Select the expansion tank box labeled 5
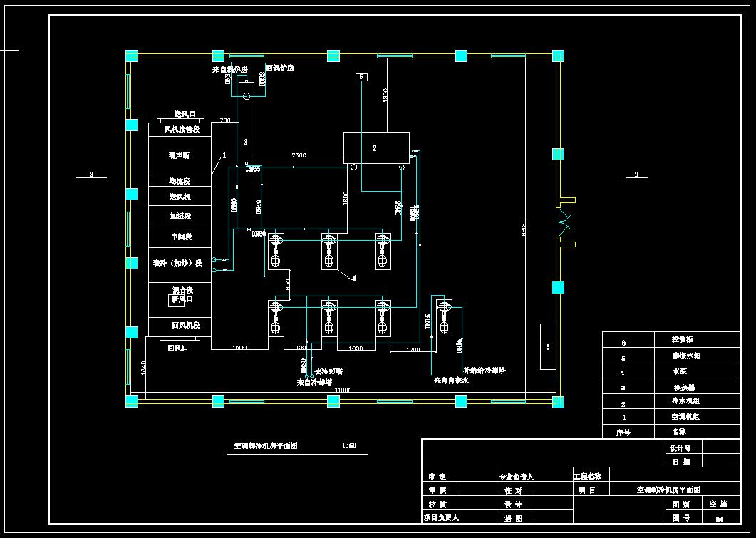756x538 pixels. point(361,77)
